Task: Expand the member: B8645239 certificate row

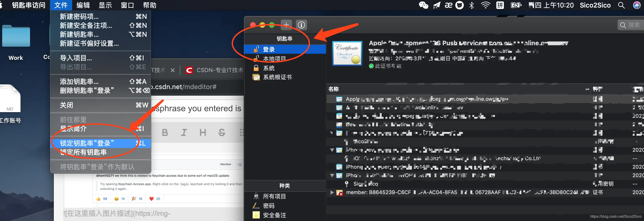Action: coord(332,192)
